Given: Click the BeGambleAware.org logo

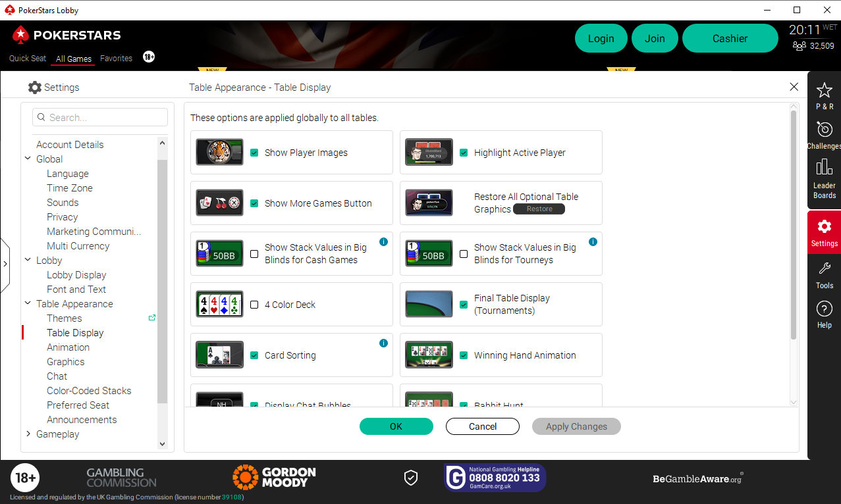Looking at the screenshot, I should (x=698, y=478).
